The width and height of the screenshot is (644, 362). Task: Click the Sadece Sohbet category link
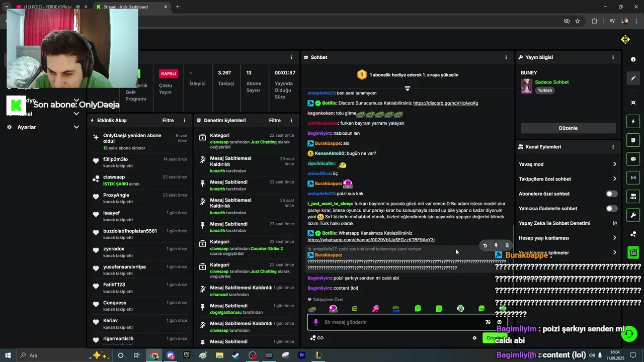(x=552, y=82)
